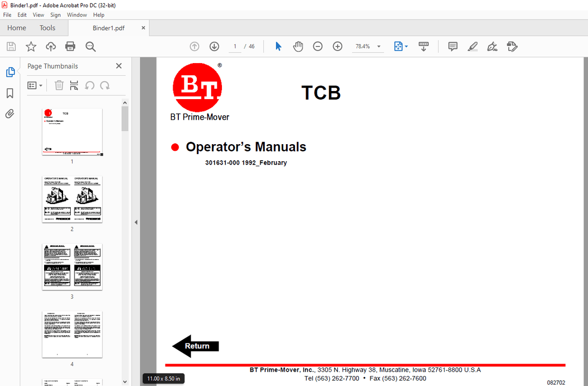This screenshot has width=588, height=386.
Task: Click the Return arrow button in document
Action: pyautogui.click(x=195, y=346)
